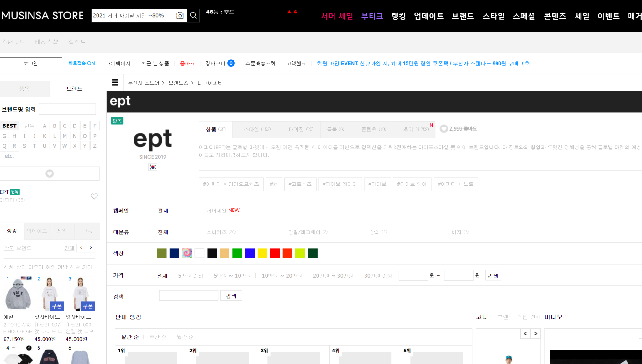Select the red color swatch filter
The image size is (642, 364).
coord(275,253)
